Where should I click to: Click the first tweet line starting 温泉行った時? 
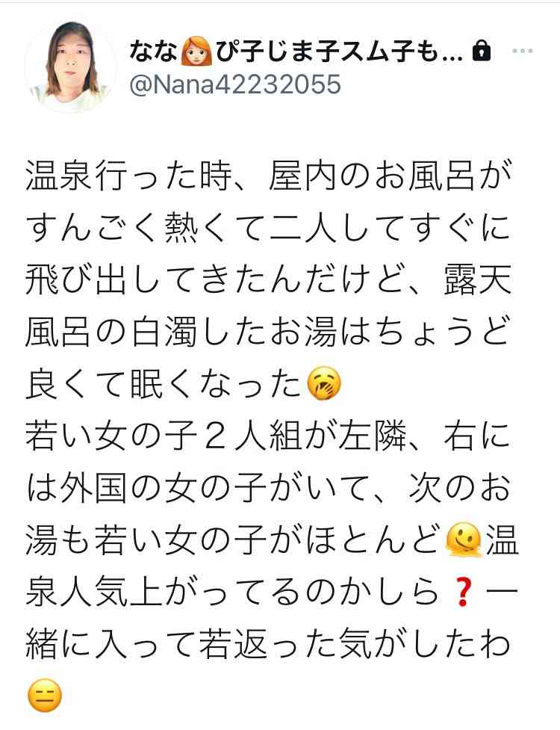(x=269, y=176)
